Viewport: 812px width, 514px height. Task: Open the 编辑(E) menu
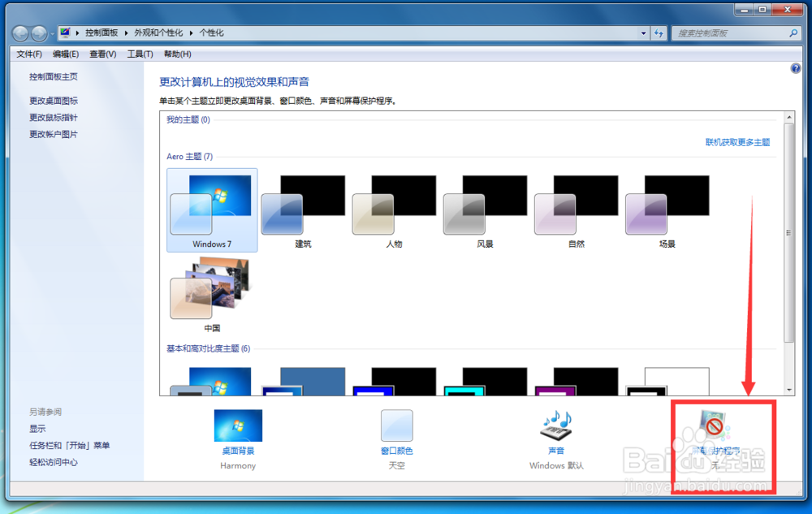click(66, 54)
